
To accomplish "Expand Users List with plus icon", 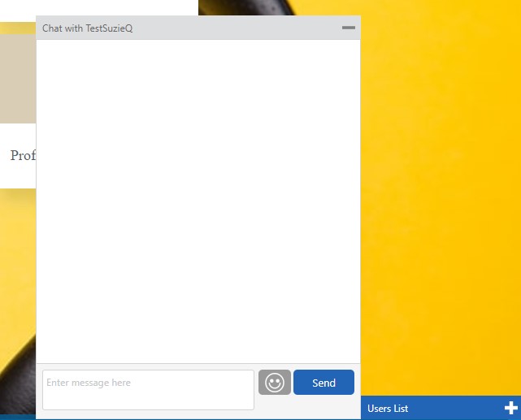I will 511,408.
